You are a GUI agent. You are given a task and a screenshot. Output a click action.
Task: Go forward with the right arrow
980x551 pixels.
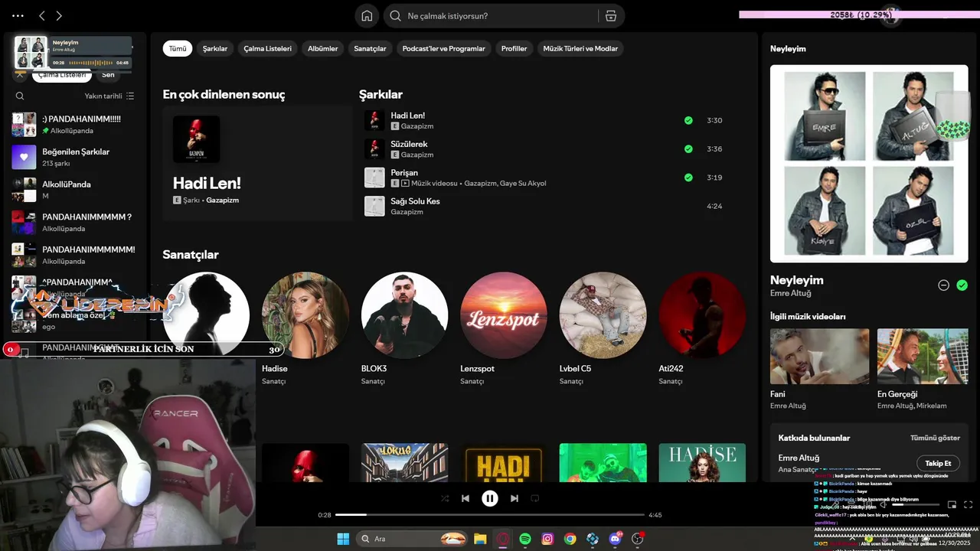[59, 15]
